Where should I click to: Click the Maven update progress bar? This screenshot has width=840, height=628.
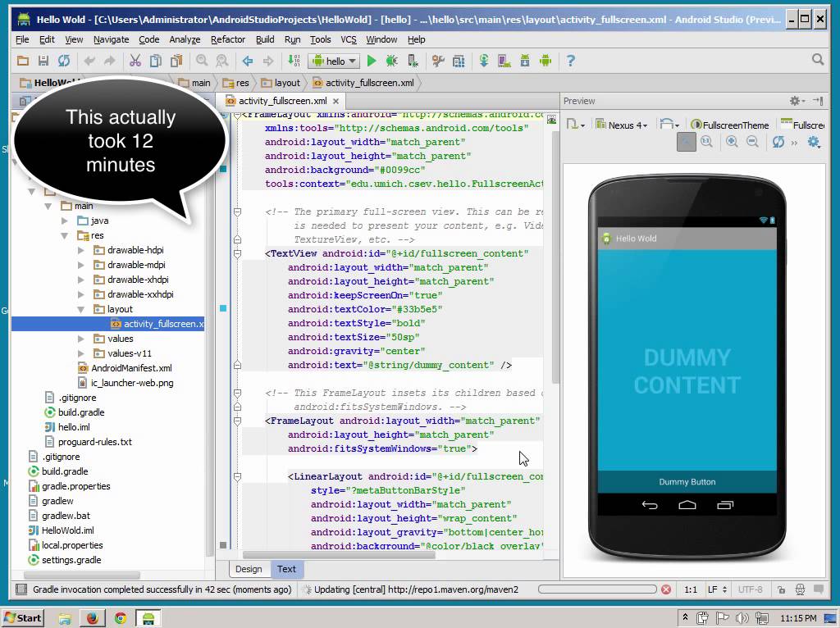tap(597, 589)
